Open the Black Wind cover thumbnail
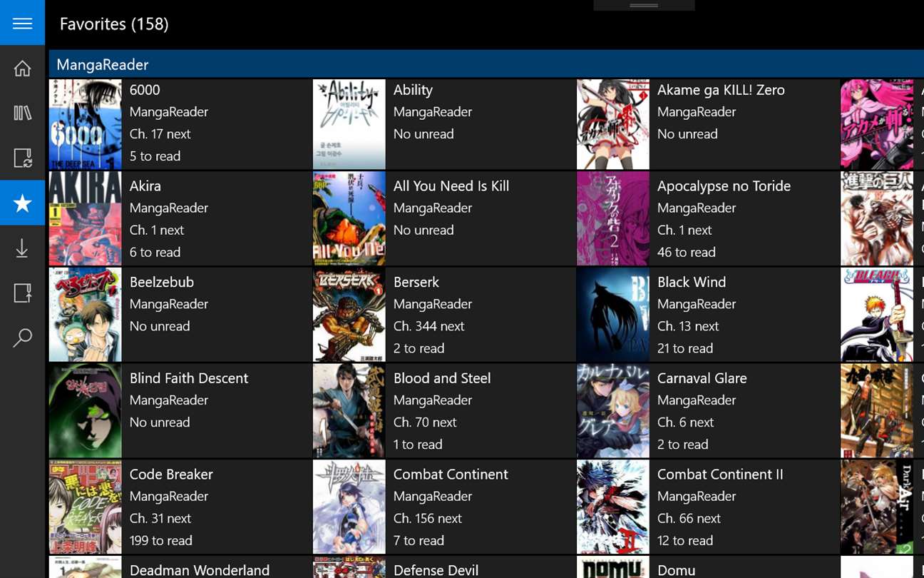This screenshot has width=924, height=578. (x=613, y=316)
